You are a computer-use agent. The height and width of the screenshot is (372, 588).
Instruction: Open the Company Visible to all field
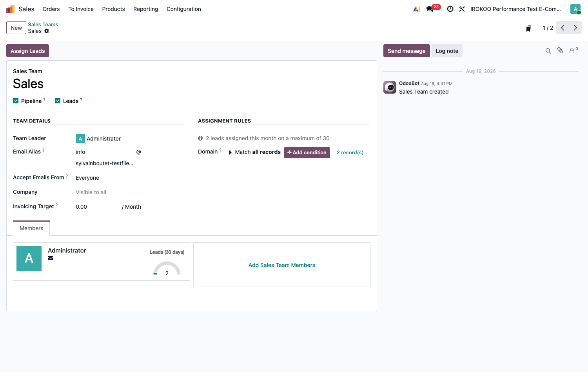[x=130, y=192]
